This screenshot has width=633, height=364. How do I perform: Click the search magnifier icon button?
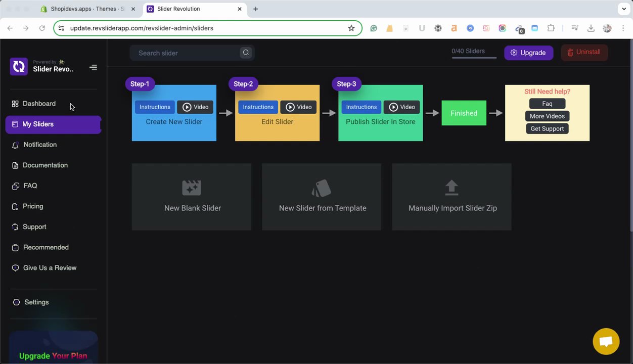(x=246, y=53)
